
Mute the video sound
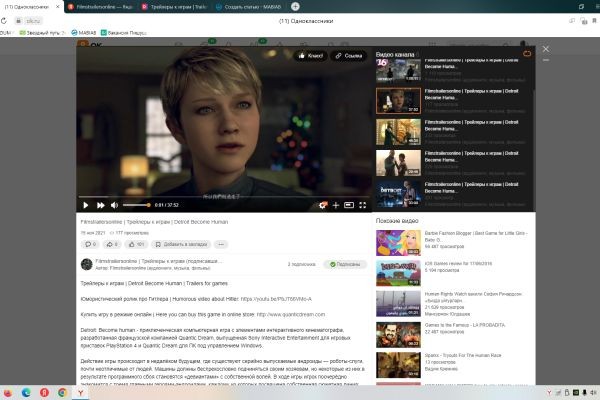(114, 205)
